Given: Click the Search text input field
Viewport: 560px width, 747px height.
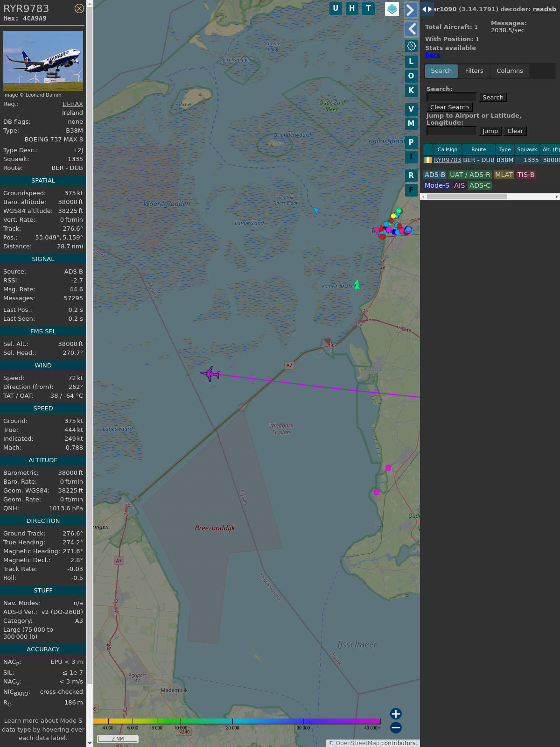Looking at the screenshot, I should click(x=451, y=97).
